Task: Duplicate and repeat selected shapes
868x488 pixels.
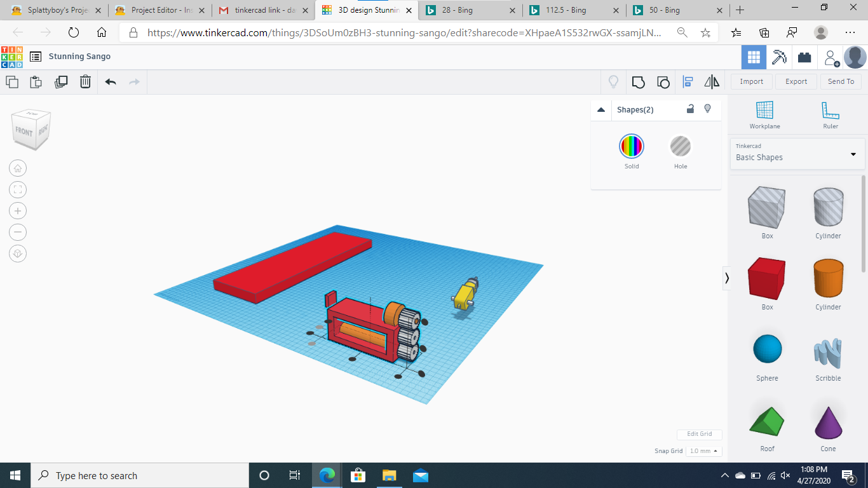Action: (x=61, y=81)
